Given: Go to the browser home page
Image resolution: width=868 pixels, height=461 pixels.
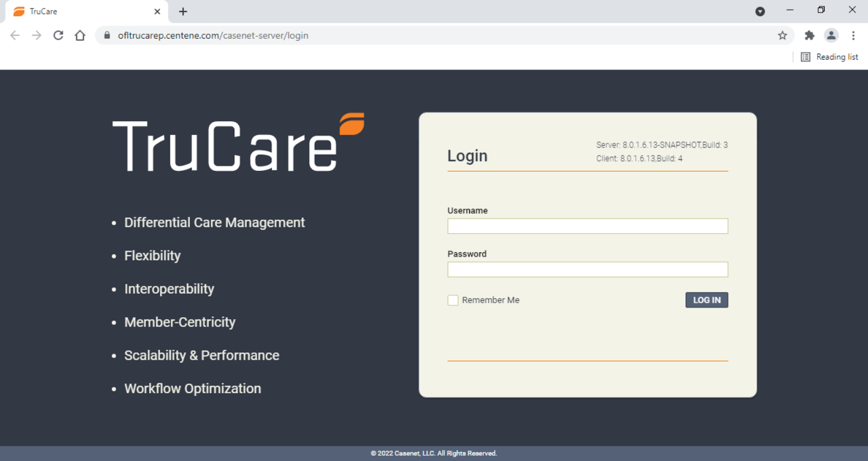Looking at the screenshot, I should pos(80,35).
